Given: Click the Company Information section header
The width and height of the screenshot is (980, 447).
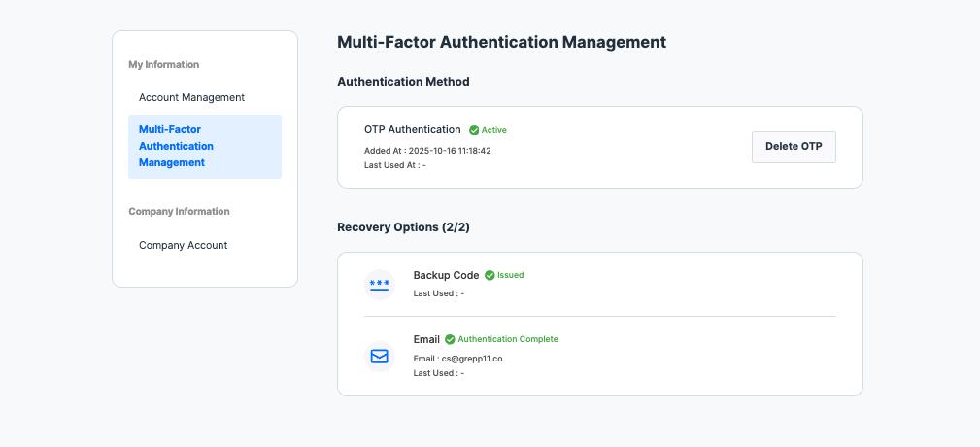Looking at the screenshot, I should point(179,211).
